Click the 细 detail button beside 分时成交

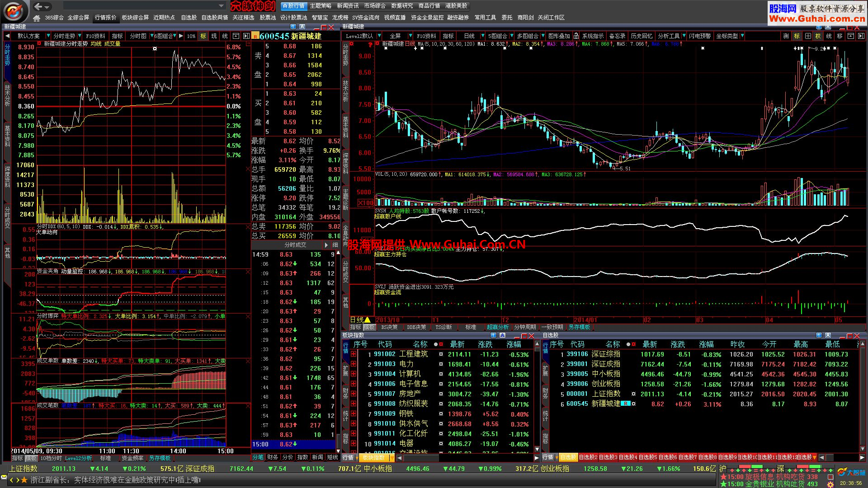pos(335,244)
